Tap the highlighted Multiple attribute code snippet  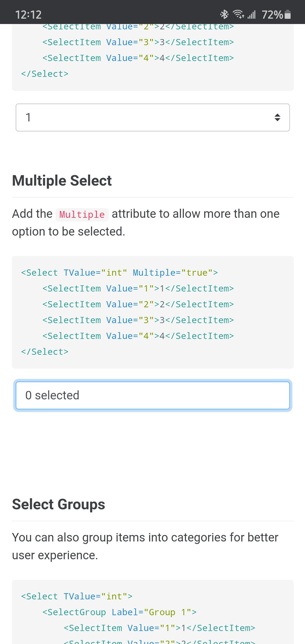(x=82, y=214)
